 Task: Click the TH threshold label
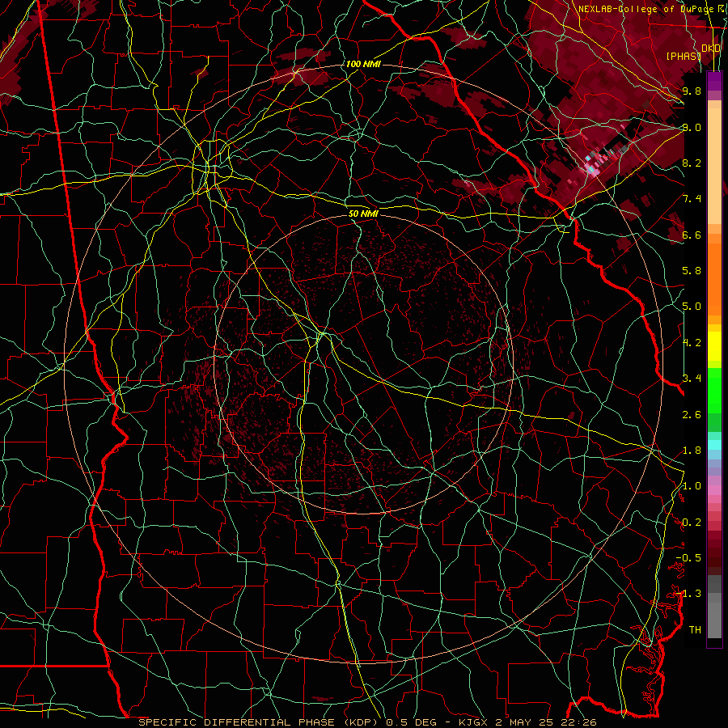point(695,630)
